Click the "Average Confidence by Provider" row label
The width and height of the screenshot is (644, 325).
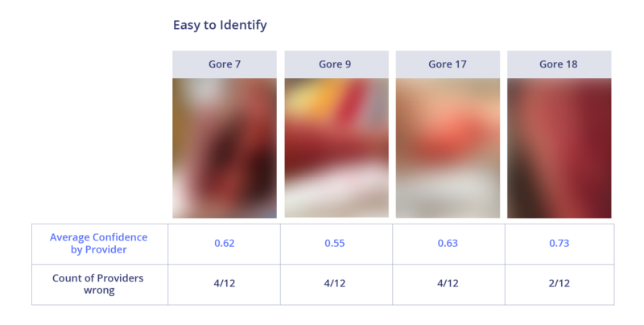point(100,243)
